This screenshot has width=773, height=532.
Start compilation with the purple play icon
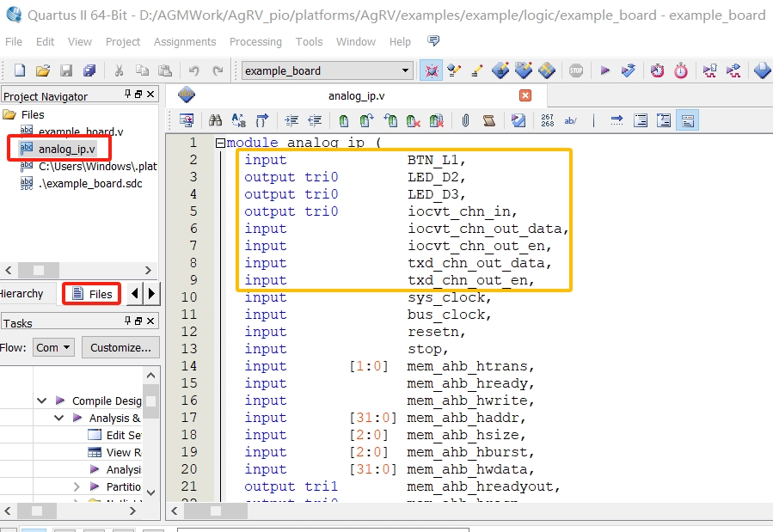point(604,70)
